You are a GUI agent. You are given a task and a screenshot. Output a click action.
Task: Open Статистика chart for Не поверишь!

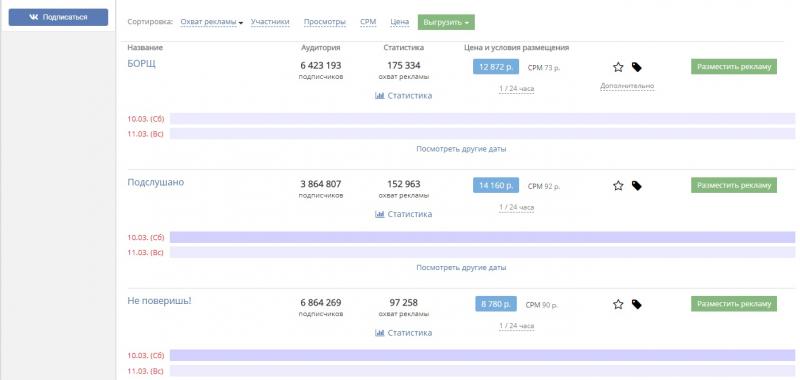pos(403,333)
